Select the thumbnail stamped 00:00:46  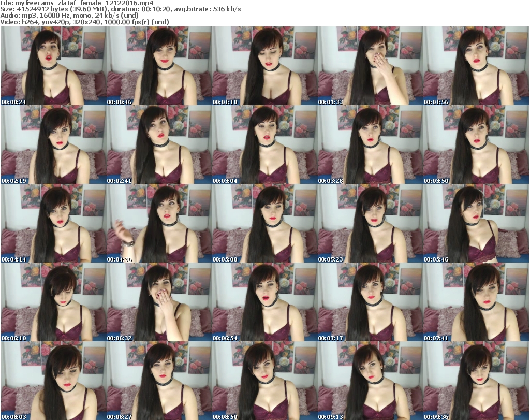[x=159, y=66]
